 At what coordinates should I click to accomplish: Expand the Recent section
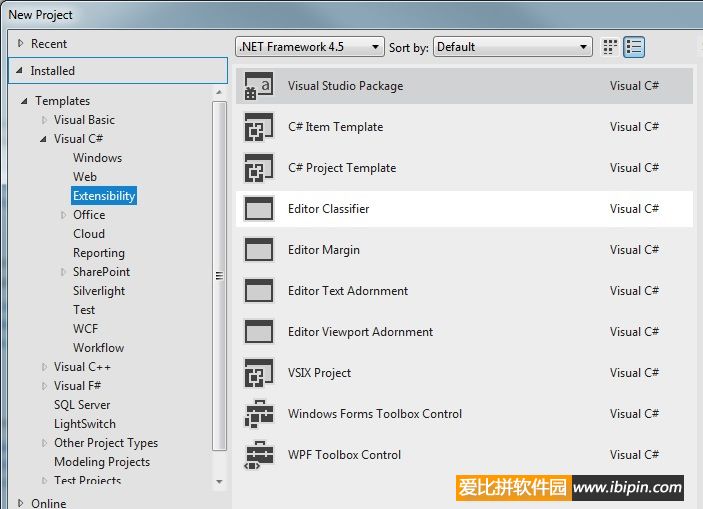[20, 44]
